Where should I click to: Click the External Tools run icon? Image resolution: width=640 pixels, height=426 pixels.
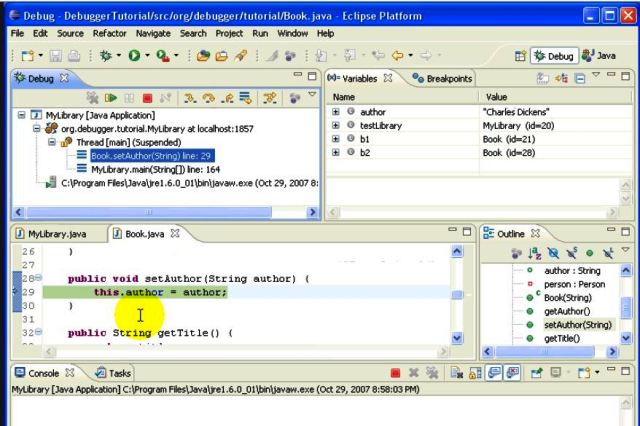coord(163,55)
